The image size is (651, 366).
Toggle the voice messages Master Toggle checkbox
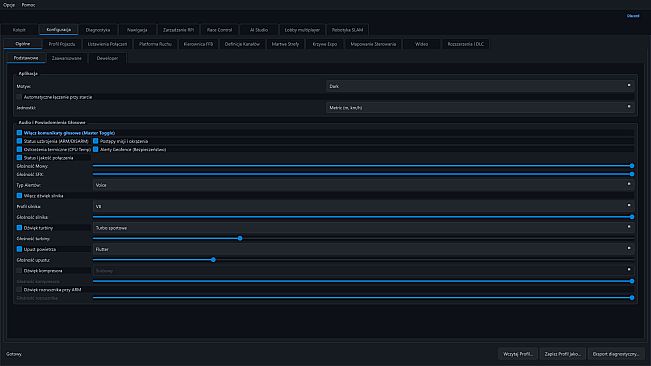click(x=19, y=133)
